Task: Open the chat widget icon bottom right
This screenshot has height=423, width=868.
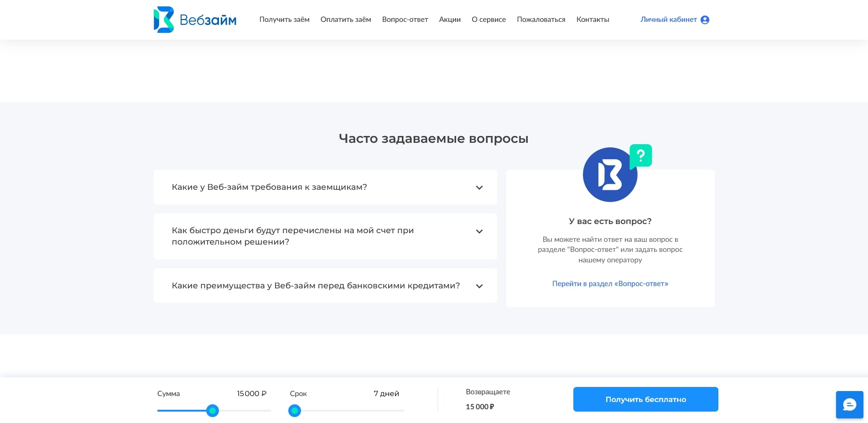Action: pos(849,405)
